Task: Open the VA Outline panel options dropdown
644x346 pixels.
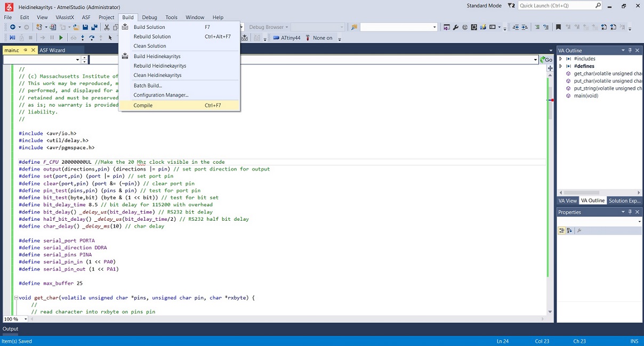Action: pos(622,50)
